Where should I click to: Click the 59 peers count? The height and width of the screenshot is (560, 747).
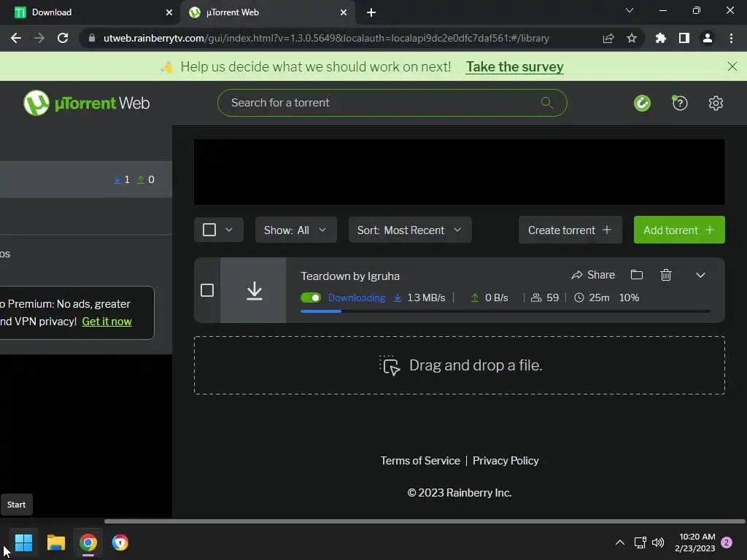point(552,297)
